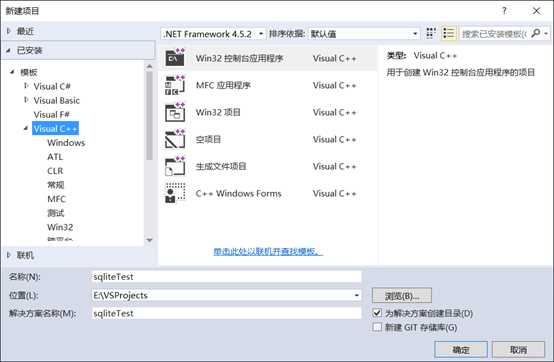Image resolution: width=554 pixels, height=362 pixels.
Task: Expand the 联机 section
Action: click(x=8, y=255)
